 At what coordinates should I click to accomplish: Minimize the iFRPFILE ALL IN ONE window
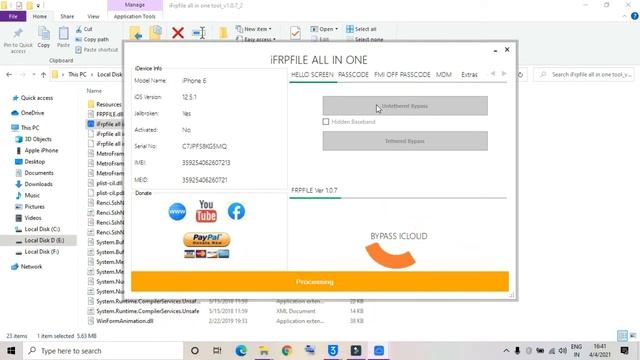tap(495, 50)
